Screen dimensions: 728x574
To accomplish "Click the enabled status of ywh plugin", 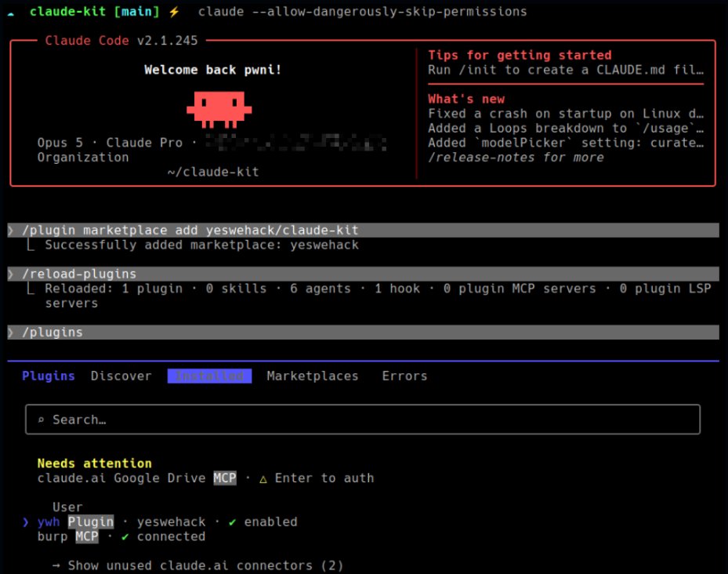I will (270, 522).
